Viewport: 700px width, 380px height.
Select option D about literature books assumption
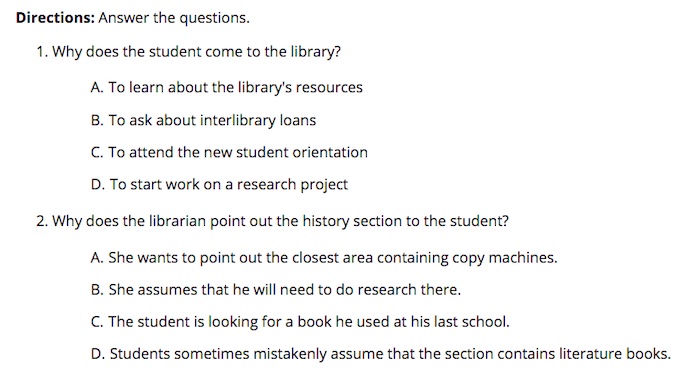(x=380, y=354)
